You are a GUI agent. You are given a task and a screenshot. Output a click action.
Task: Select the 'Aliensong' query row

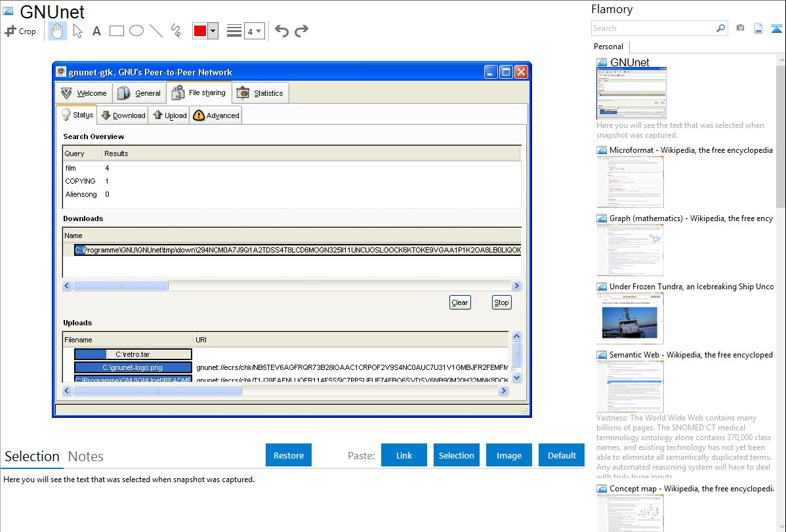click(292, 194)
